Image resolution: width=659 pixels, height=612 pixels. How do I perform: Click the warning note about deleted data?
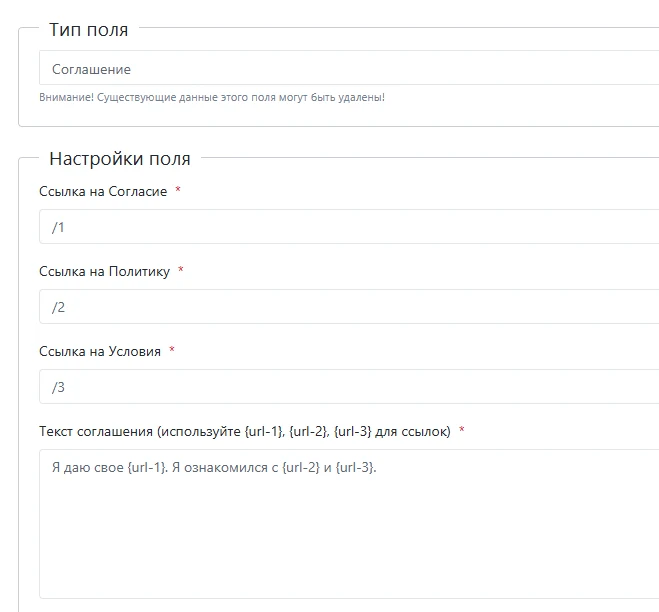pyautogui.click(x=212, y=97)
